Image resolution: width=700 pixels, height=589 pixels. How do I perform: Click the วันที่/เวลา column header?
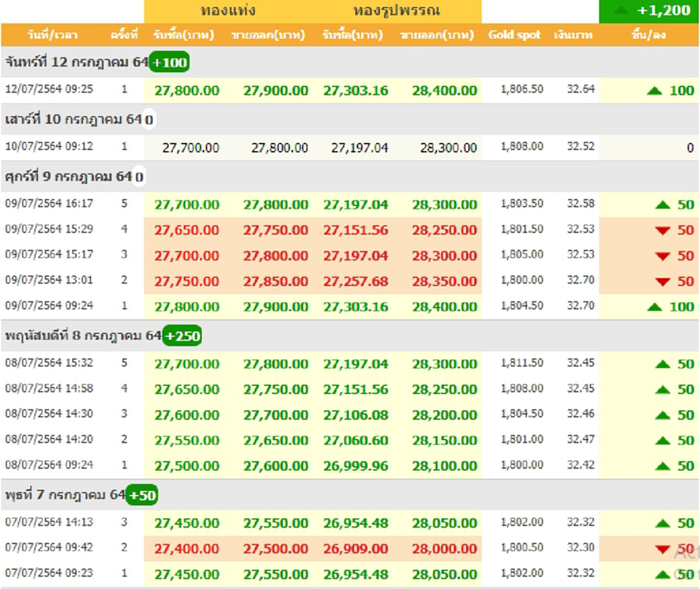[x=52, y=35]
